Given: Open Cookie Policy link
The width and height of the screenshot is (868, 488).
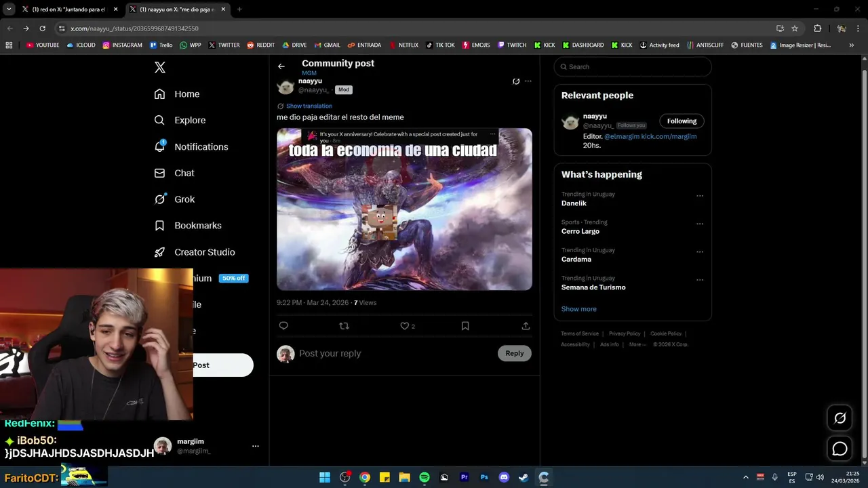Looking at the screenshot, I should pos(666,333).
